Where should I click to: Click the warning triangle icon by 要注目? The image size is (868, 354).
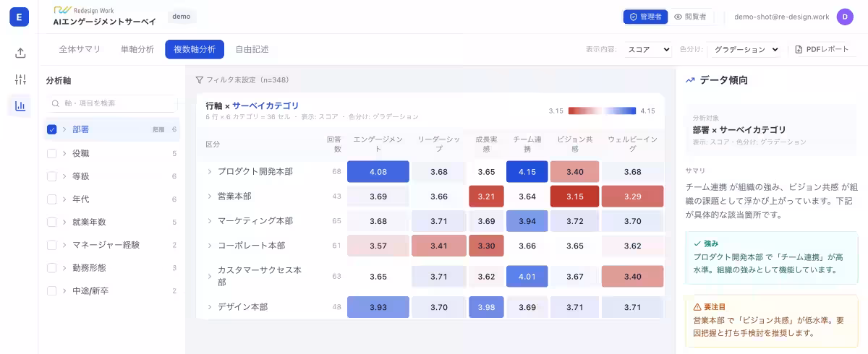point(697,306)
